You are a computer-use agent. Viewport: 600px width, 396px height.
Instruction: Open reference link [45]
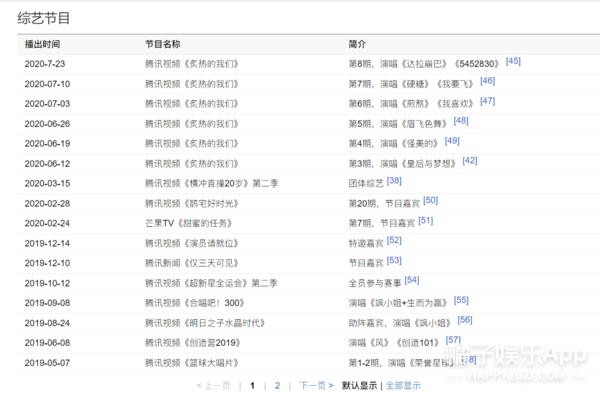point(513,61)
